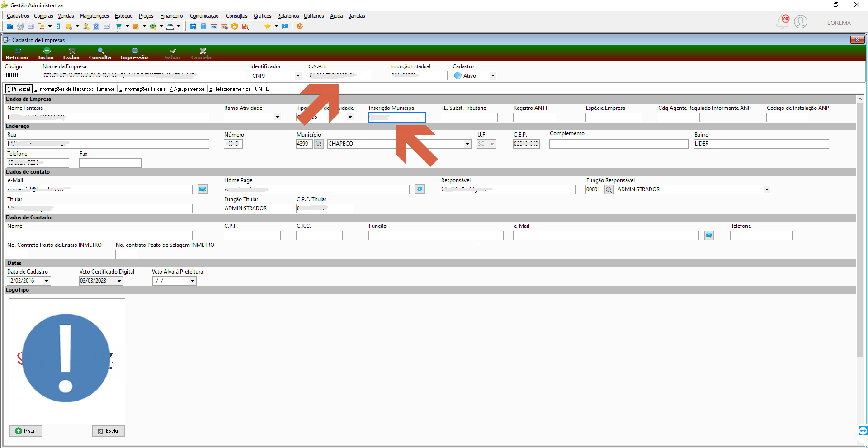Open the Função Responsável ADMINISTRADOR dropdown
The image size is (868, 448).
[x=767, y=190]
